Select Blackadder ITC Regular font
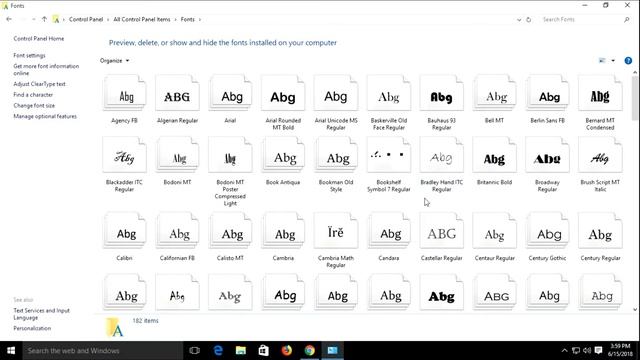640x360 pixels. [124, 155]
